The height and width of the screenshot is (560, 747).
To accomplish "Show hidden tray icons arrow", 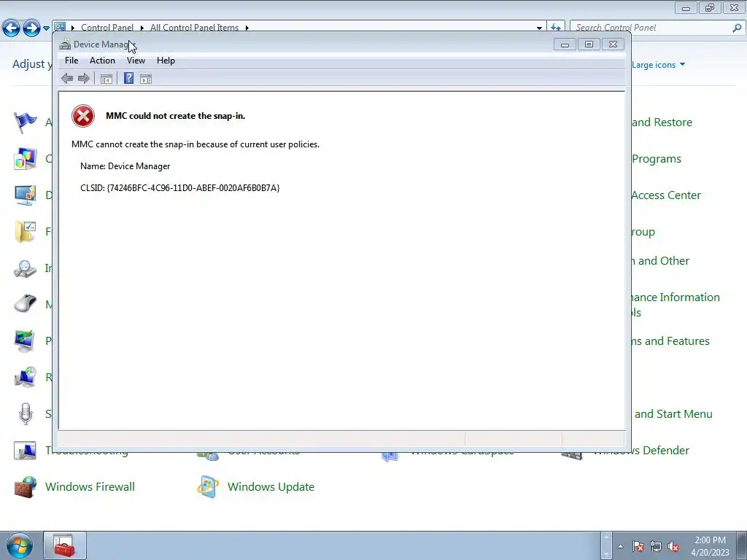I will 620,546.
